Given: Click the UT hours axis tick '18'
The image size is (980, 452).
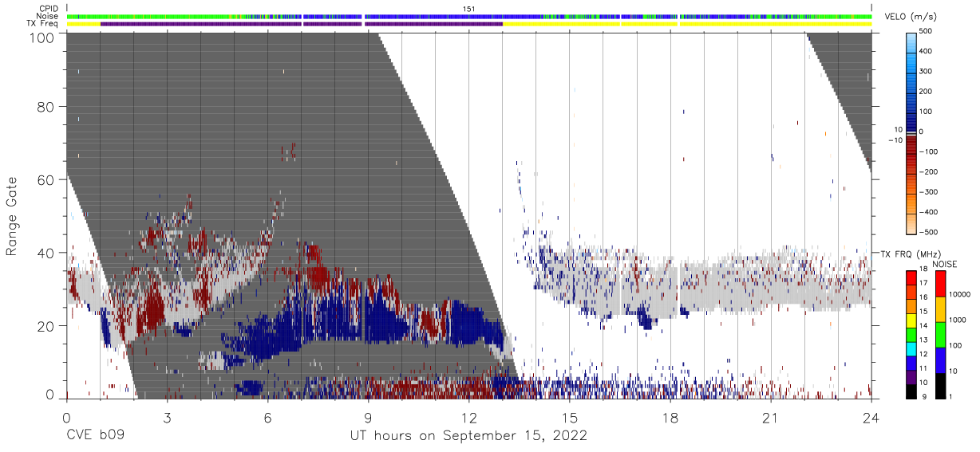Looking at the screenshot, I should click(670, 418).
